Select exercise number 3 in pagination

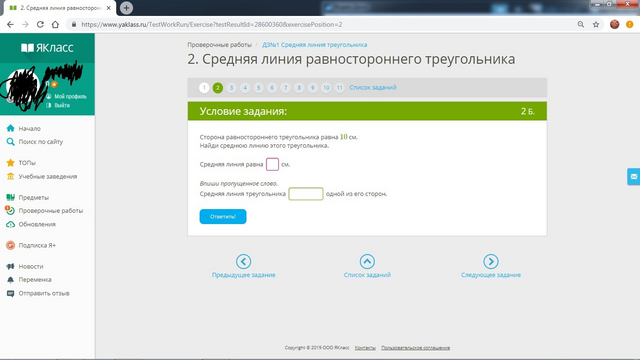[x=231, y=87]
